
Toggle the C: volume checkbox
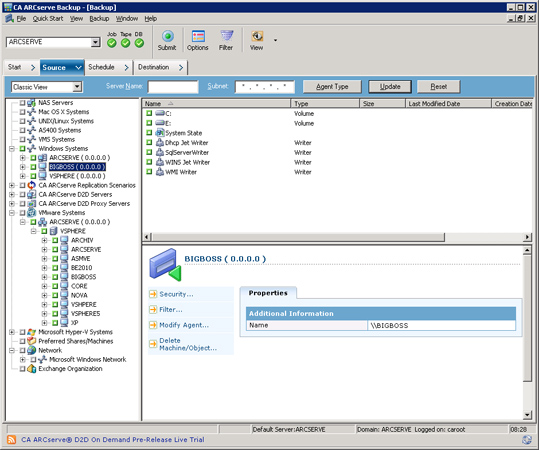click(149, 113)
